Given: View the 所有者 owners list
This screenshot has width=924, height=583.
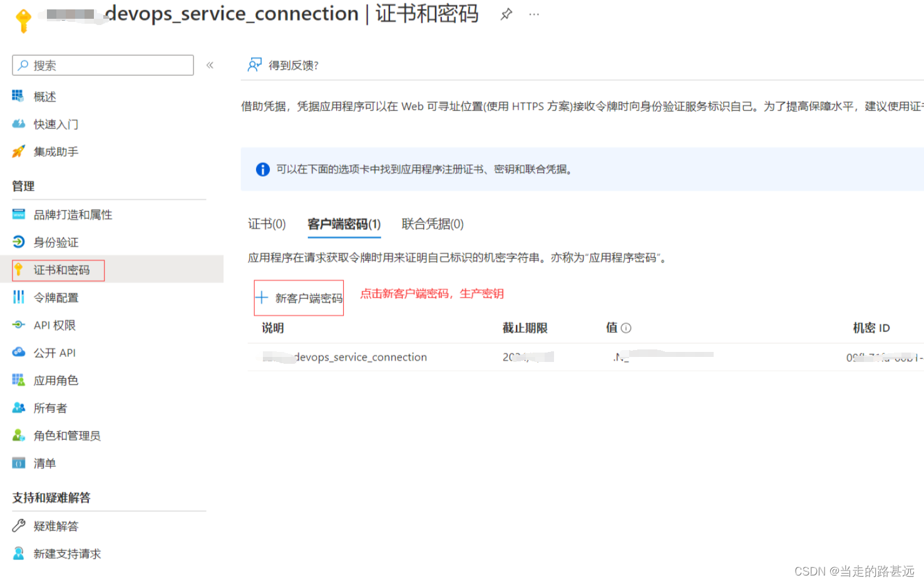Looking at the screenshot, I should (x=50, y=408).
